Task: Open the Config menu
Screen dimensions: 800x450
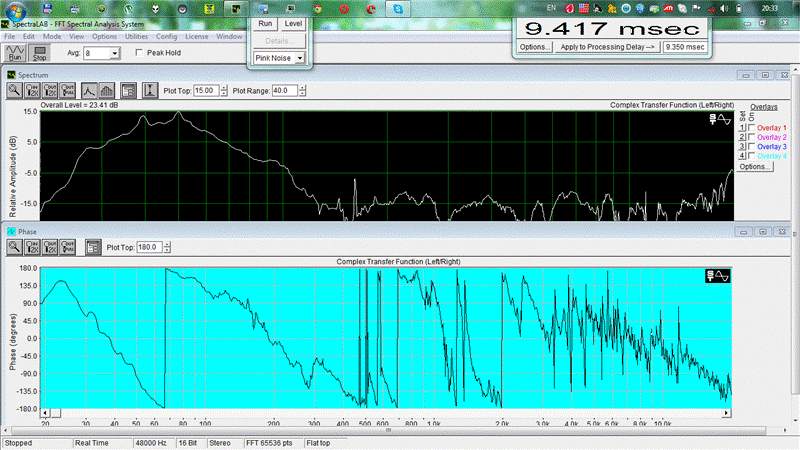Action: point(166,37)
